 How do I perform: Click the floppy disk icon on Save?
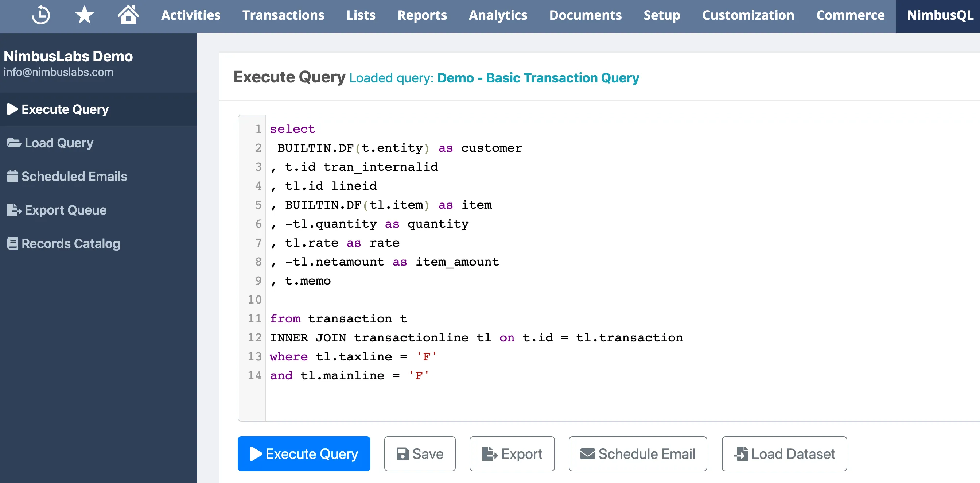tap(402, 454)
